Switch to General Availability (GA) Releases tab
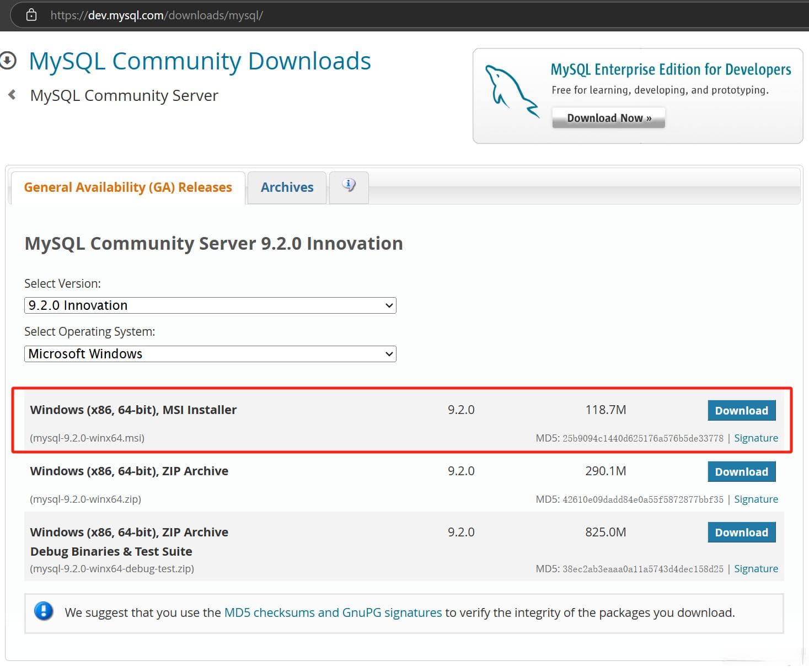This screenshot has width=809, height=672. (128, 187)
